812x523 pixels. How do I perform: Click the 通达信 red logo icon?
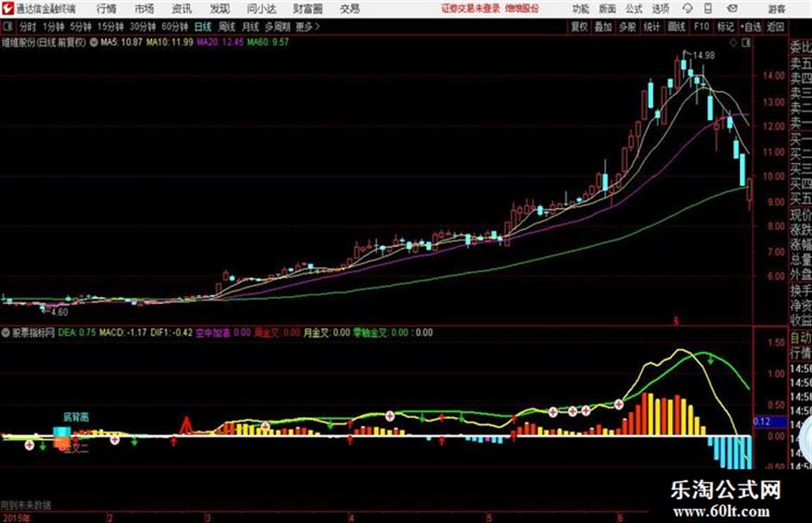(x=8, y=9)
